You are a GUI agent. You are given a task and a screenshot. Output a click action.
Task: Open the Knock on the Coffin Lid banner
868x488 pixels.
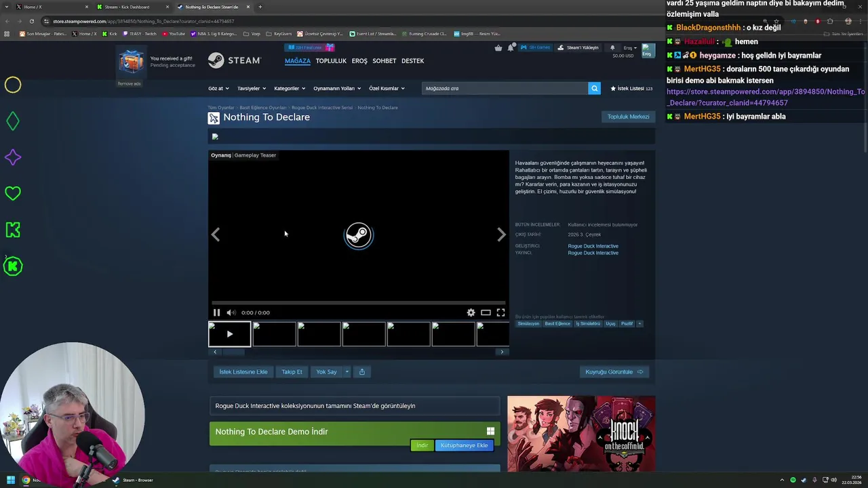tap(581, 434)
